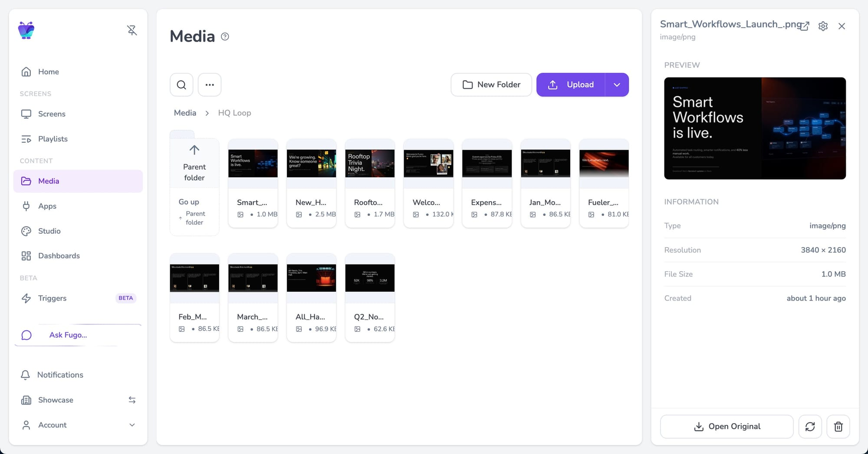This screenshot has height=454, width=868.
Task: Unpin the sidebar with the pin icon
Action: [132, 30]
